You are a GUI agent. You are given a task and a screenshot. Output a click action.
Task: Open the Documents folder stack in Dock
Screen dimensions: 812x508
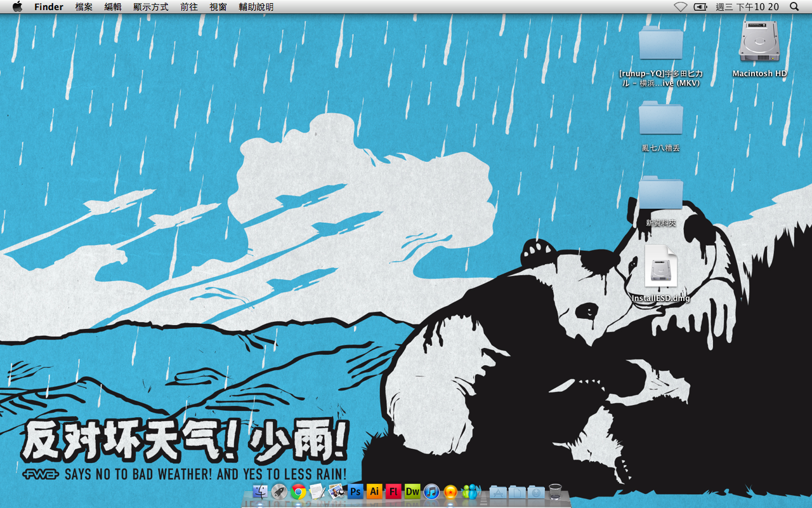pyautogui.click(x=517, y=492)
